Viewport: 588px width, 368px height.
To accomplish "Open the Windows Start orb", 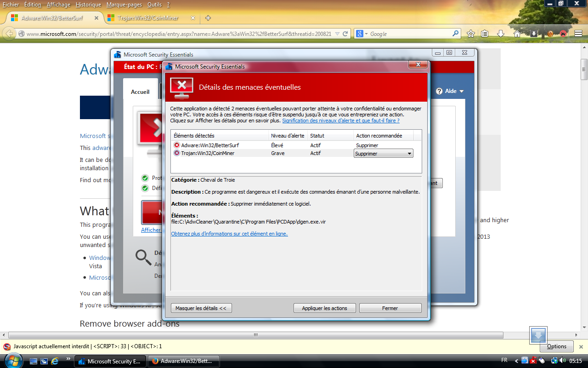I will point(13,360).
